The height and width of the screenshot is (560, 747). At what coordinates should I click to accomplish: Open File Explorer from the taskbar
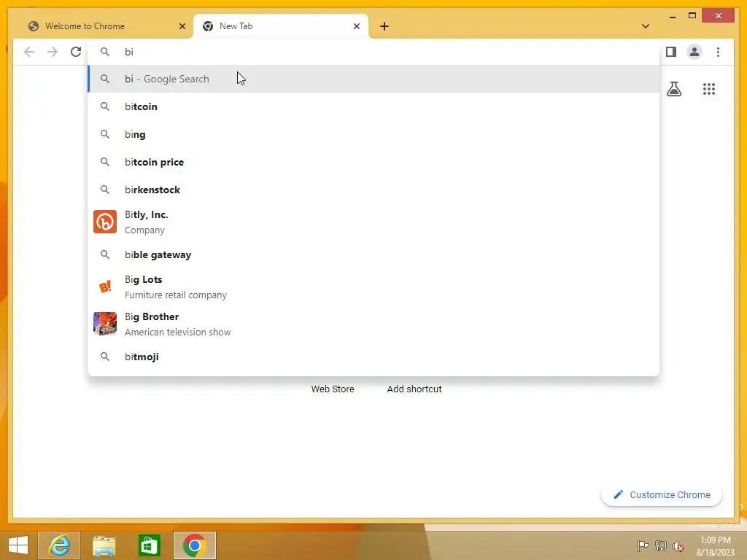click(x=104, y=545)
